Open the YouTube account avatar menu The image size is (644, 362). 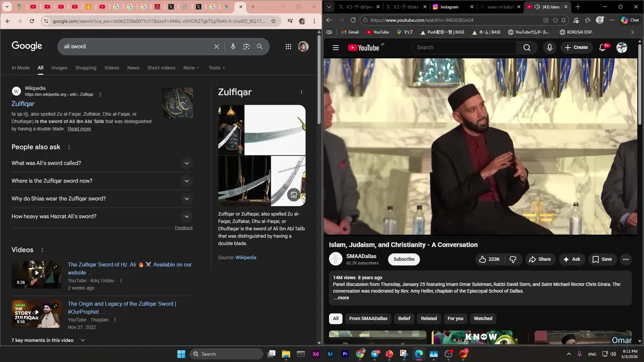622,47
